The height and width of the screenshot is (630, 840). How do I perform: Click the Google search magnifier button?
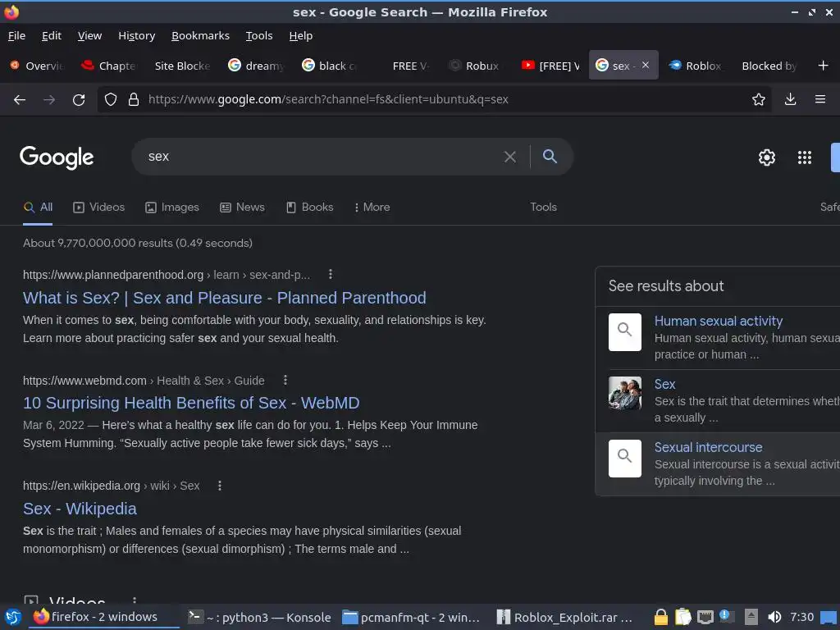(550, 157)
